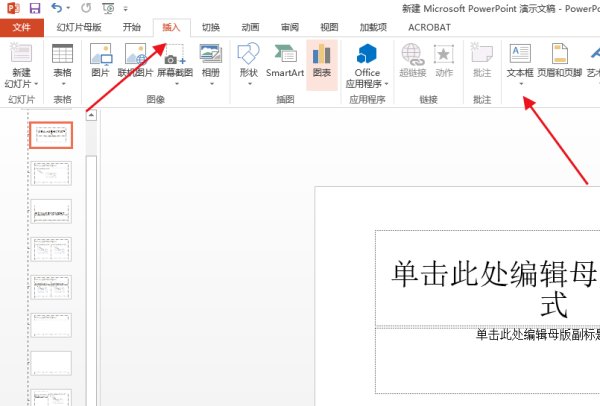Select the seventh blank layout thumbnail

(x=51, y=363)
